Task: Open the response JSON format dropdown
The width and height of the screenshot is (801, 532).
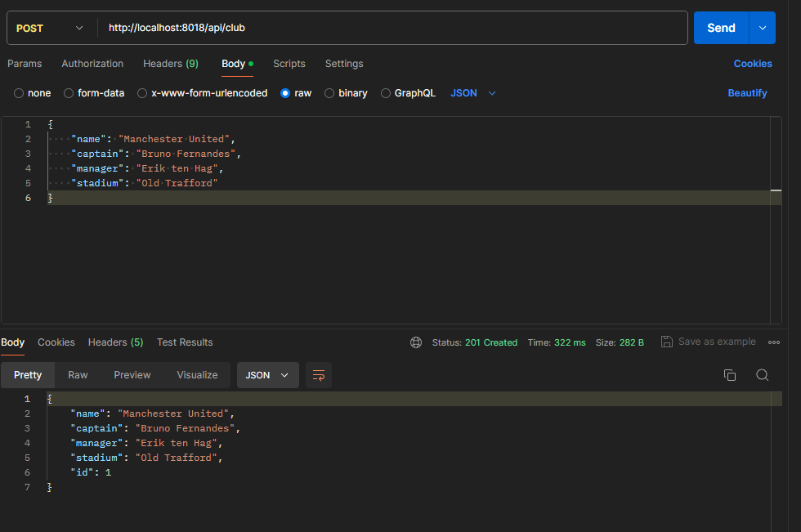Action: coord(268,375)
